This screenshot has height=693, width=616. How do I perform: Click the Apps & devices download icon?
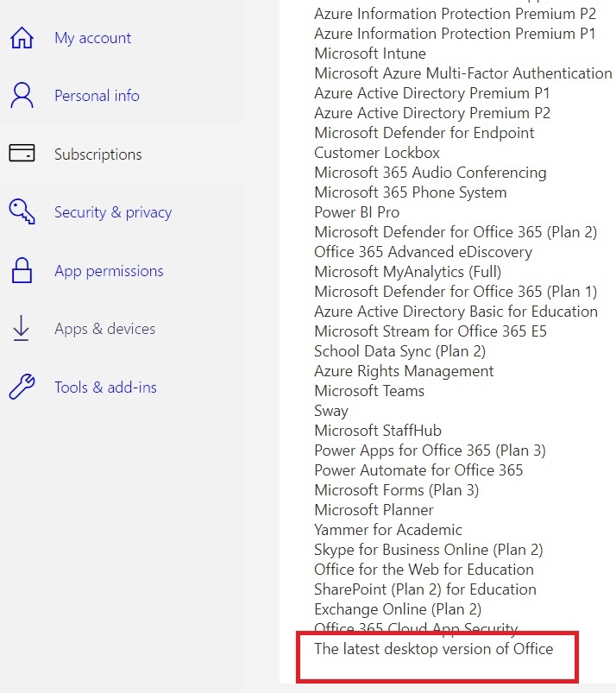[x=22, y=328]
